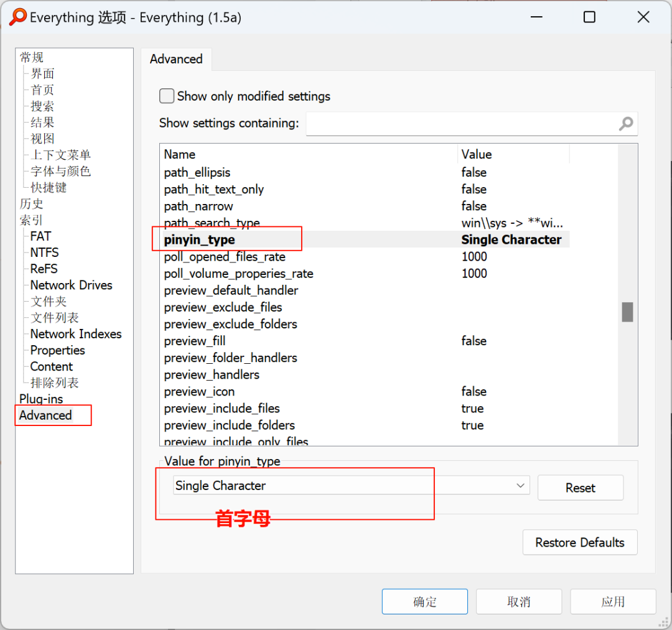Select the path_hit_text_only setting row

pyautogui.click(x=366, y=189)
